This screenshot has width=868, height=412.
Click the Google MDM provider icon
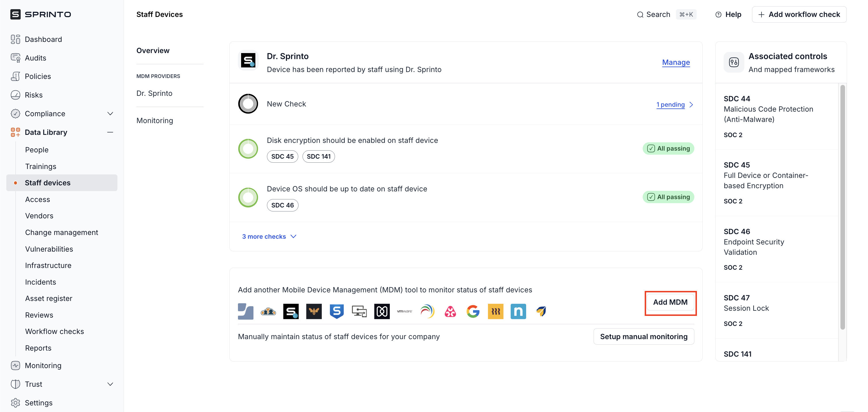tap(473, 311)
